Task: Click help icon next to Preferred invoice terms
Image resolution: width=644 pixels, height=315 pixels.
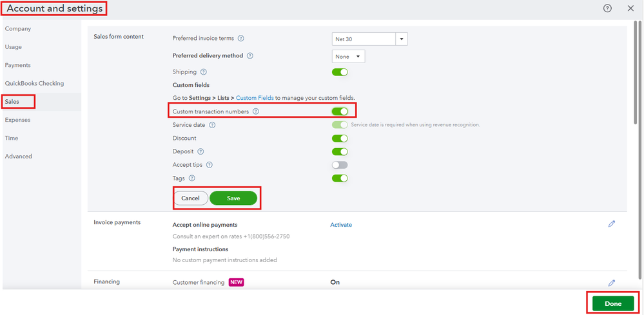Action: [x=241, y=39]
